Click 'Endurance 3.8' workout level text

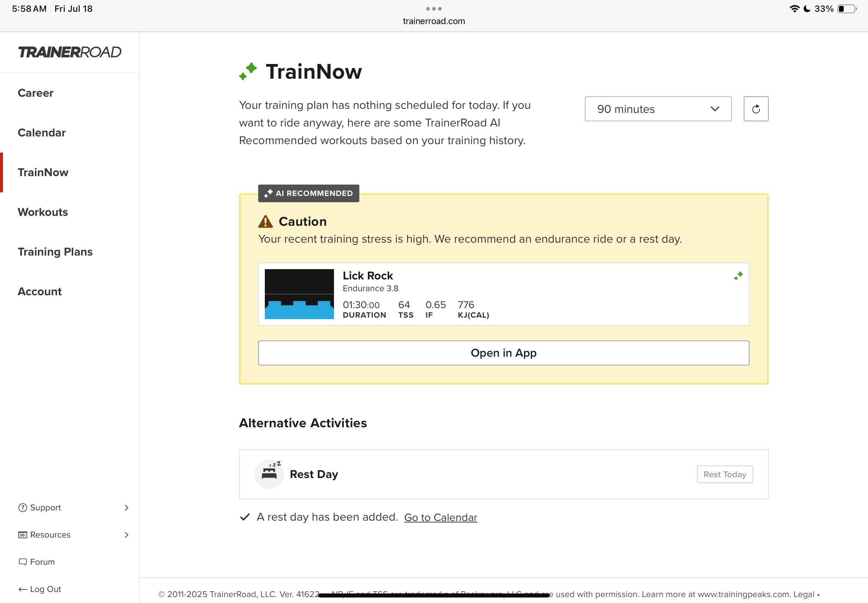[370, 288]
